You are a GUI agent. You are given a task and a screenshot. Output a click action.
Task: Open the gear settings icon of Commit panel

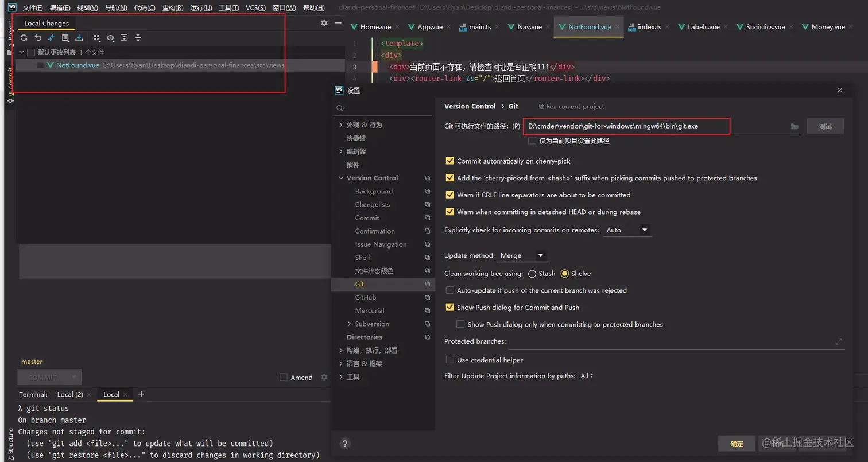point(324,23)
